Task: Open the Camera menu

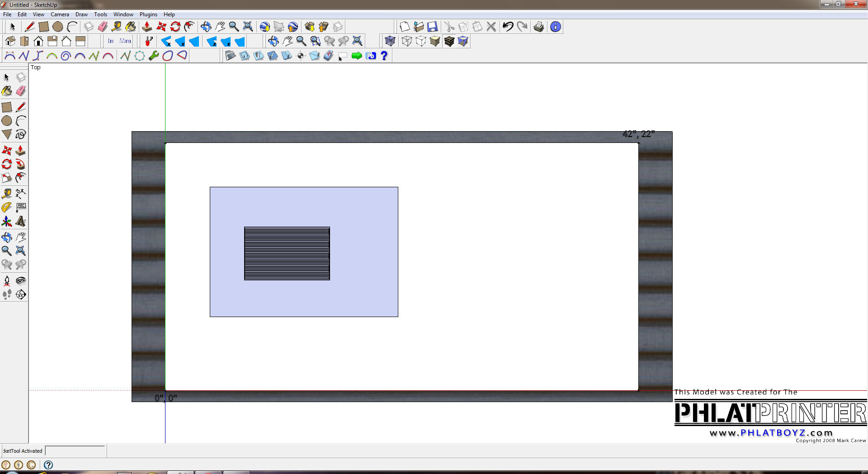Action: [x=60, y=14]
